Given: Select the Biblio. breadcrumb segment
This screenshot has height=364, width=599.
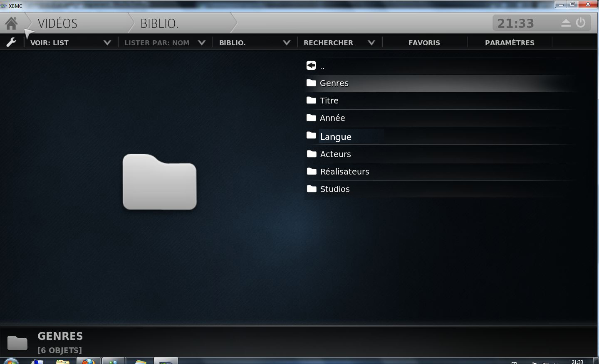Looking at the screenshot, I should coord(159,24).
